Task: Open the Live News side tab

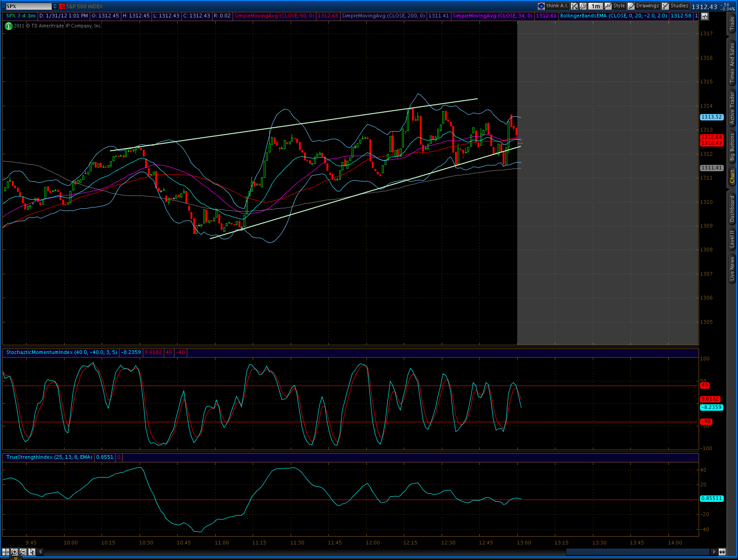Action: (x=732, y=268)
